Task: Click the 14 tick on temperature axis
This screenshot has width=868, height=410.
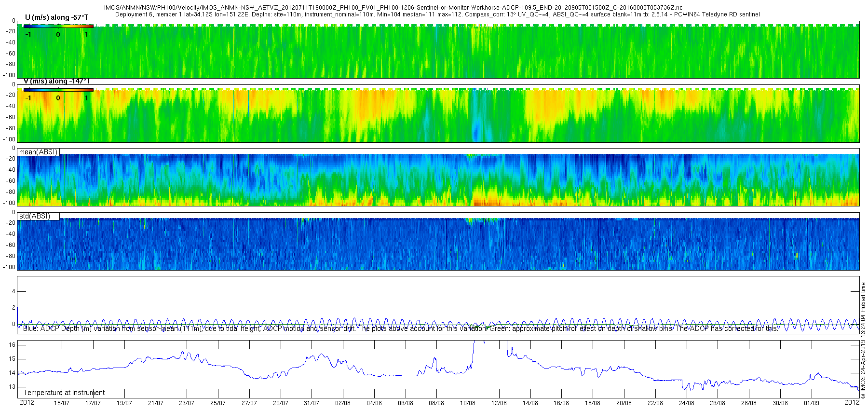Action: click(x=12, y=372)
